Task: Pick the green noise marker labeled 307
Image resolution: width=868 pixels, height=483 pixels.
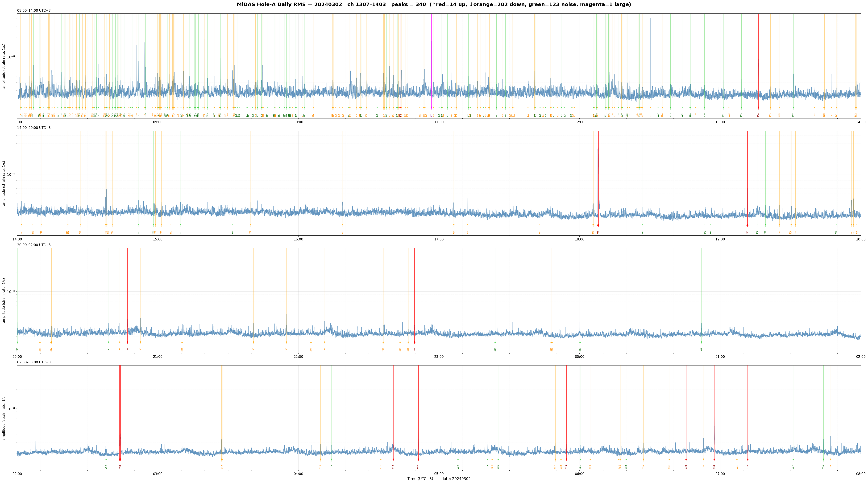Action: (x=702, y=342)
